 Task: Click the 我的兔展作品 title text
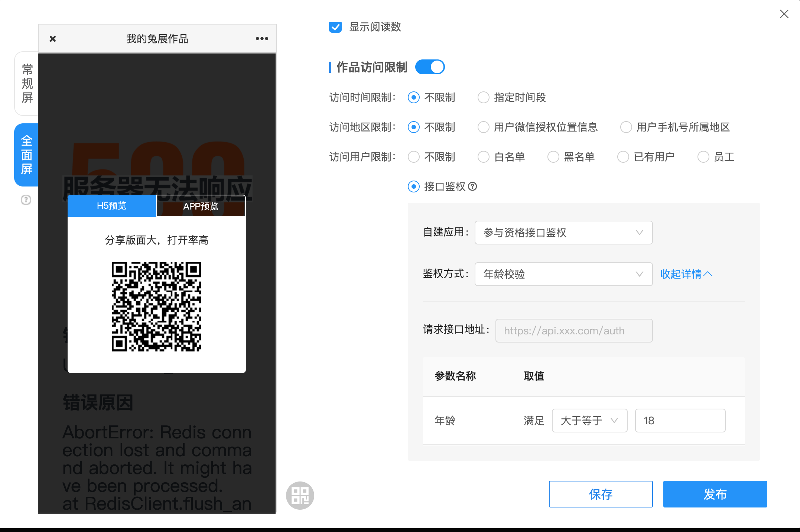tap(157, 39)
